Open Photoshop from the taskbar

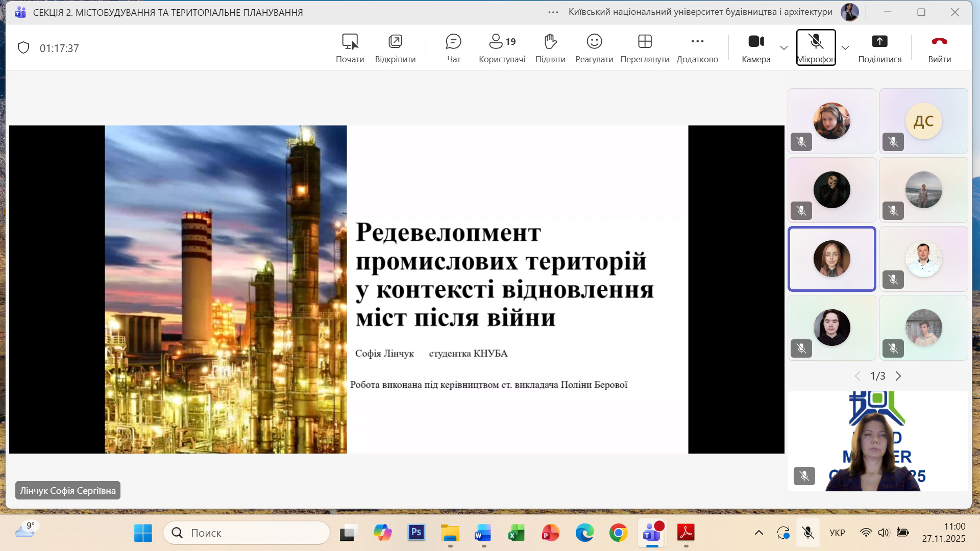pos(416,533)
